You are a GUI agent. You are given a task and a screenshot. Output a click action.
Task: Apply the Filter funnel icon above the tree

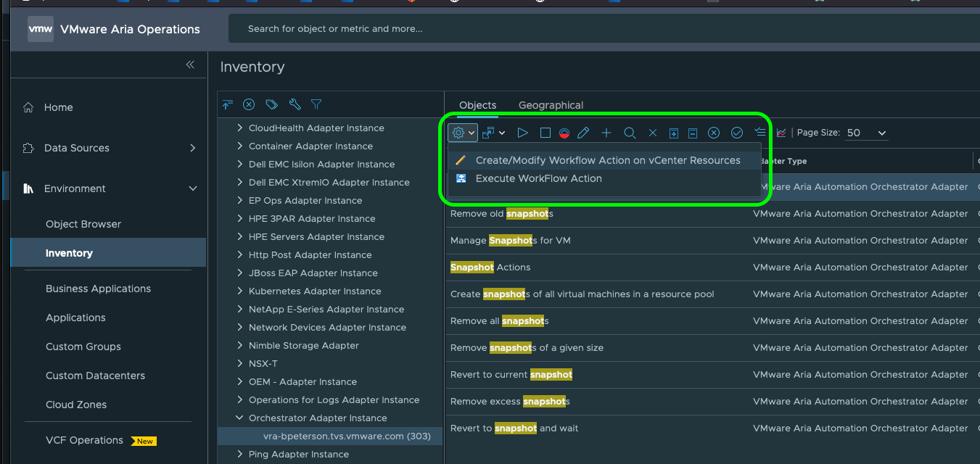point(316,104)
